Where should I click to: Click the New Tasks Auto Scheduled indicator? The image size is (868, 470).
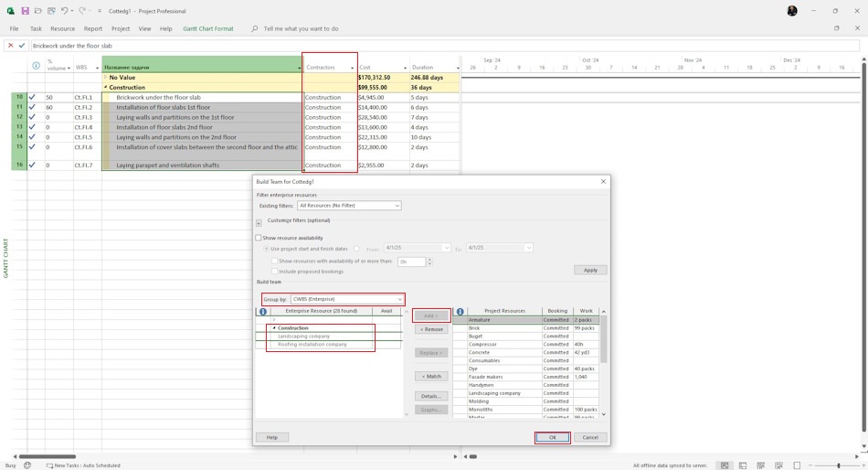click(x=83, y=465)
